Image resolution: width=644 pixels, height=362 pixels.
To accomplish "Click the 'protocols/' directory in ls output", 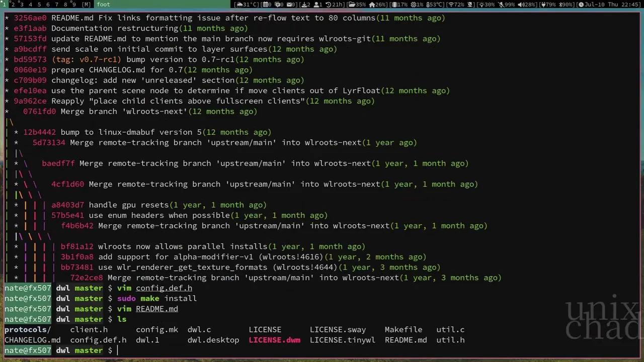I will tap(28, 330).
